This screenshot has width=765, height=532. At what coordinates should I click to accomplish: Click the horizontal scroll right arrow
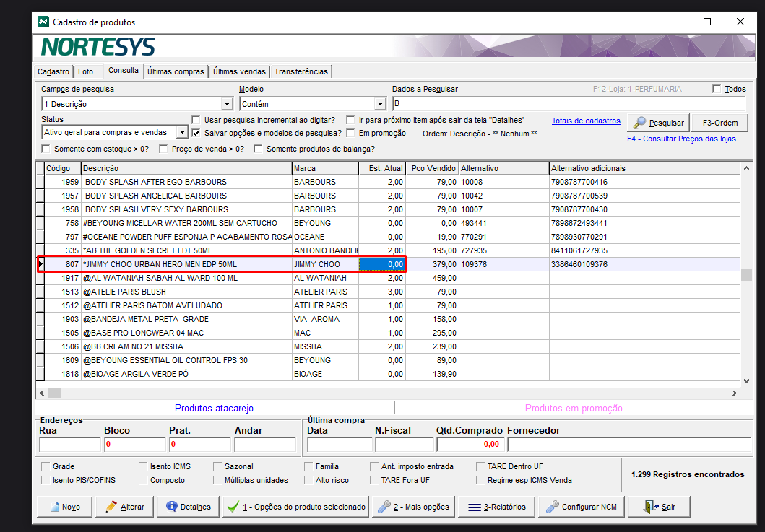[x=734, y=393]
